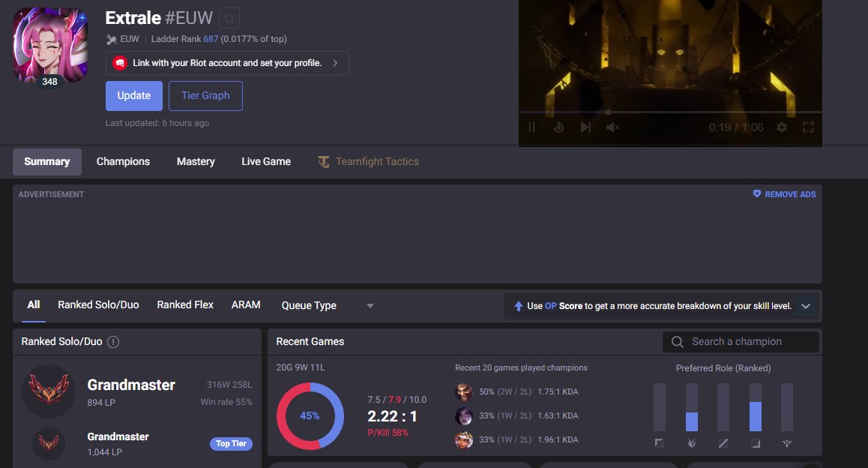
Task: Open the Queue Type dropdown
Action: [x=370, y=305]
